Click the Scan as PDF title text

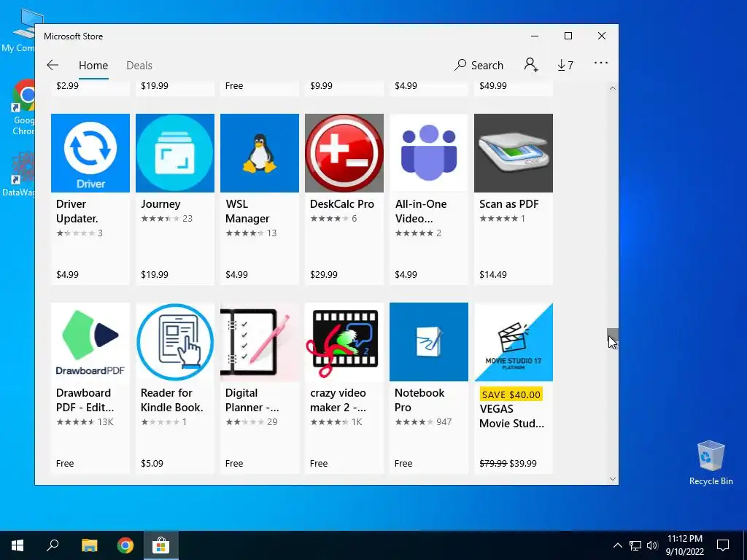508,204
